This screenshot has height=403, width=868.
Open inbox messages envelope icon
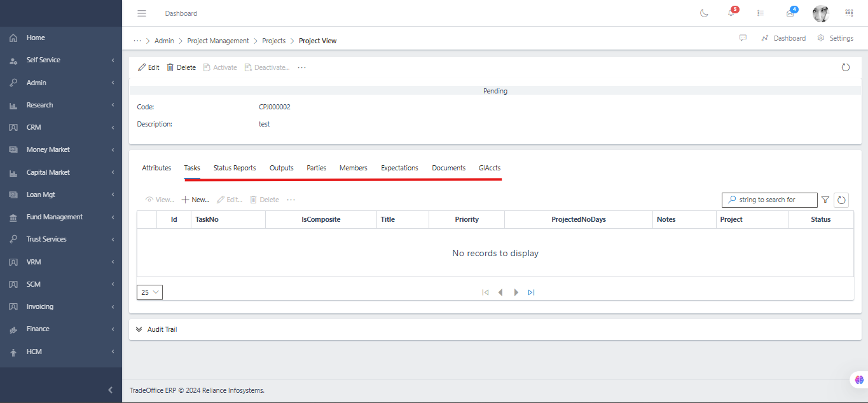(x=790, y=13)
